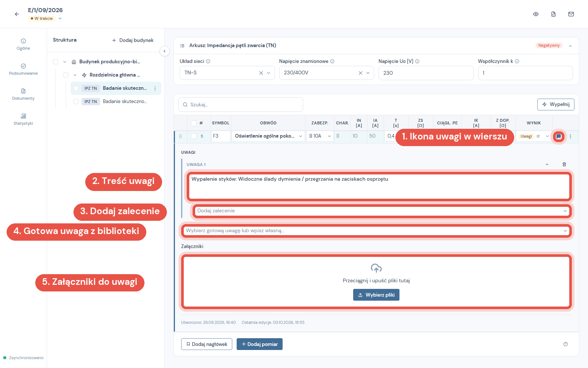This screenshot has width=588, height=368.
Task: Show info for Układ sieci
Action: tap(208, 61)
